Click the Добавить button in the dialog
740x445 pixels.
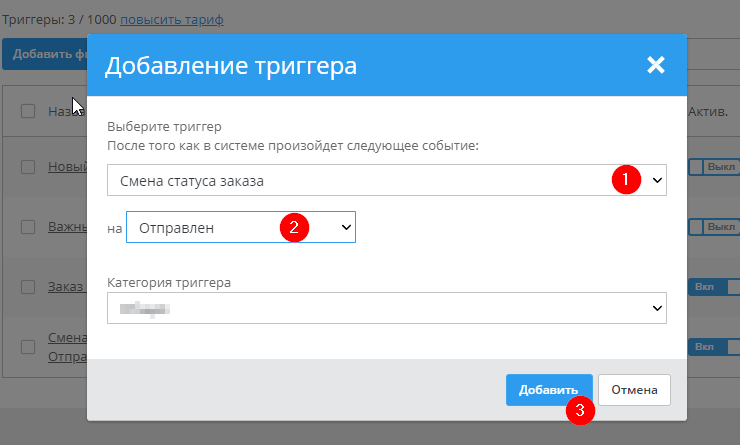(549, 390)
